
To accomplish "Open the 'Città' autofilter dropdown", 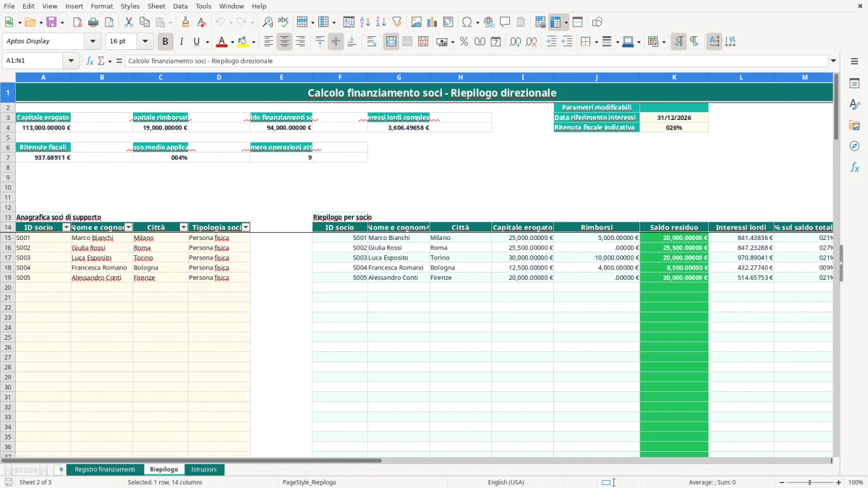I will pos(184,227).
